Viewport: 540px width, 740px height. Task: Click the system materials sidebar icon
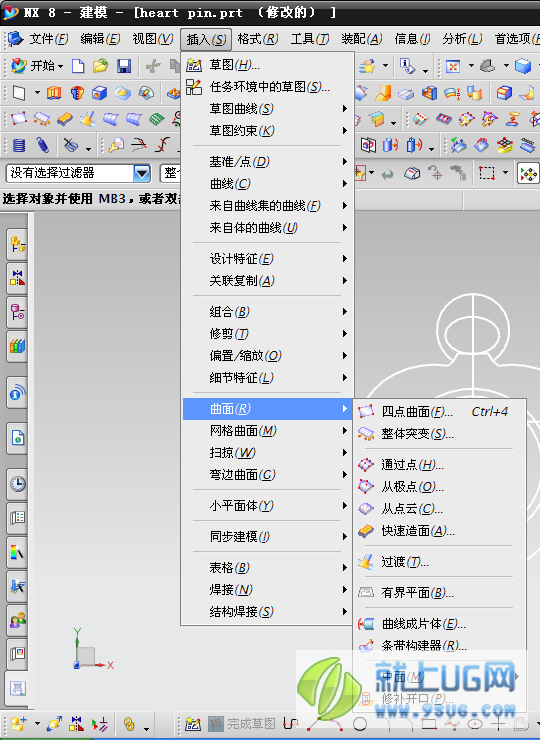[x=17, y=518]
